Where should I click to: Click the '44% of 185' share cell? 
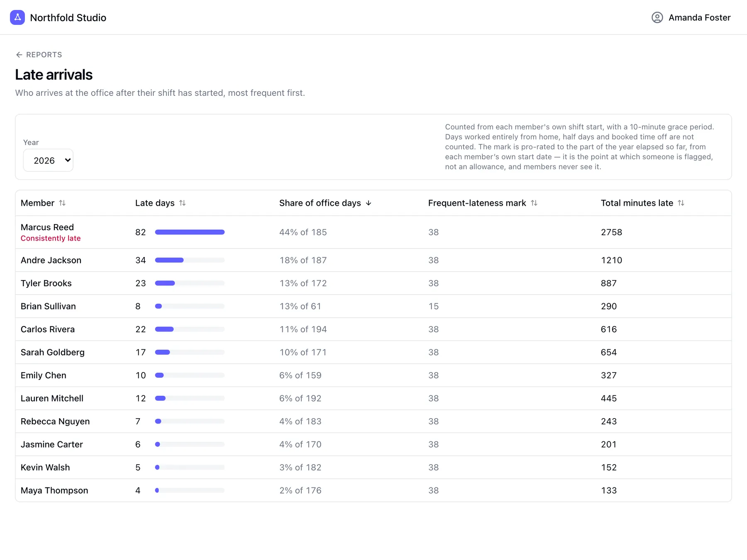click(303, 232)
